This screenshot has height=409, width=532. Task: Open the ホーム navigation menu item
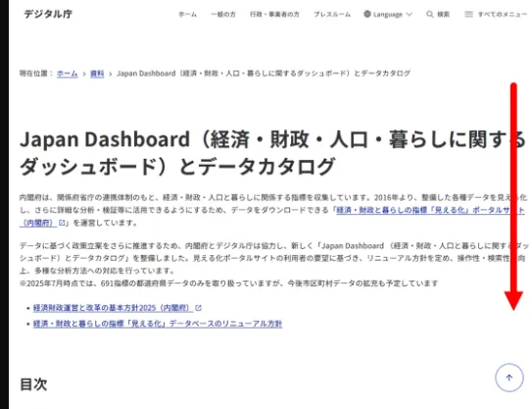pos(188,15)
